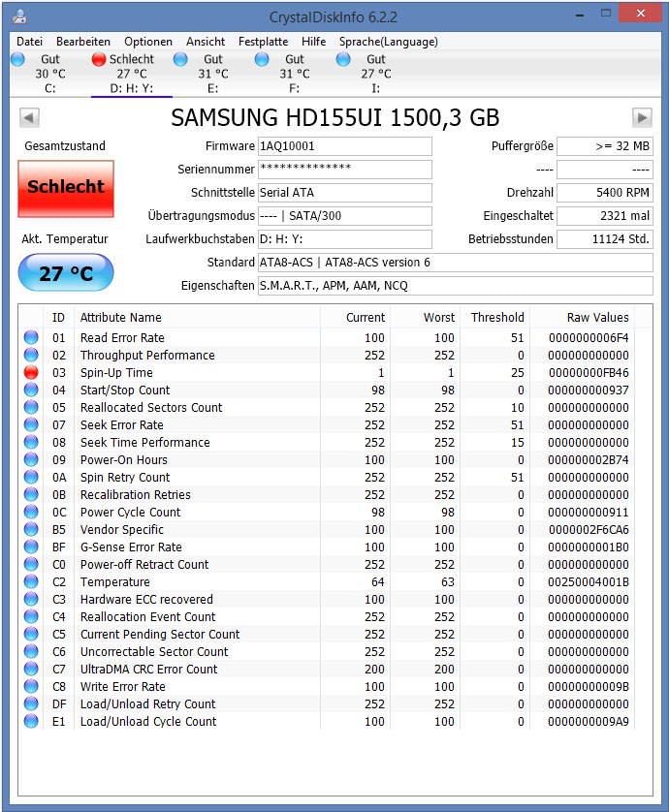This screenshot has width=669, height=812.
Task: Click the Raw Values column header
Action: point(583,318)
